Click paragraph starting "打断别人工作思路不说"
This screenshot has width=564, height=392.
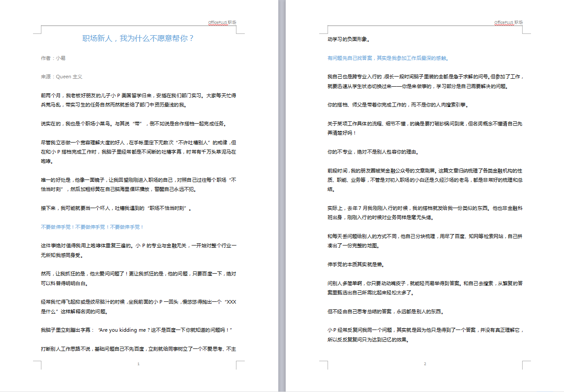[x=138, y=349]
